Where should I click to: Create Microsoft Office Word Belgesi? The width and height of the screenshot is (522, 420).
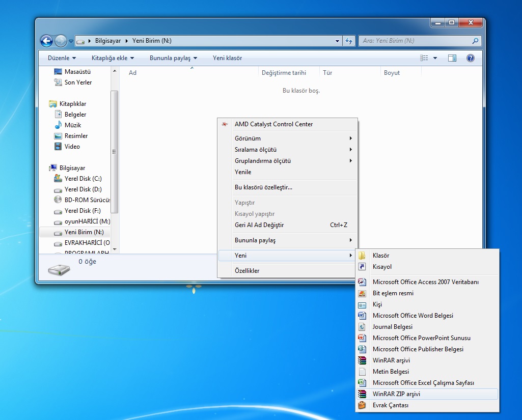pos(427,316)
